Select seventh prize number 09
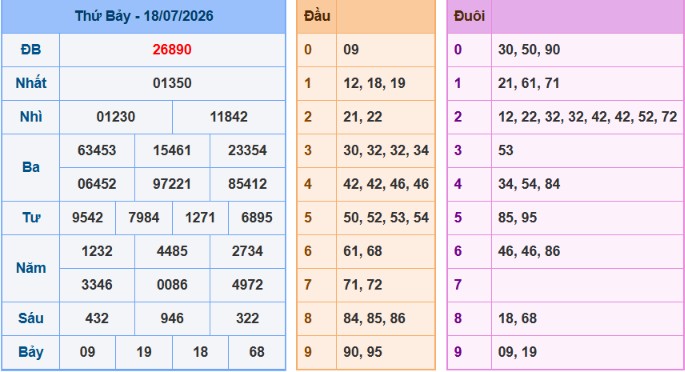Image resolution: width=685 pixels, height=372 pixels. 87,352
